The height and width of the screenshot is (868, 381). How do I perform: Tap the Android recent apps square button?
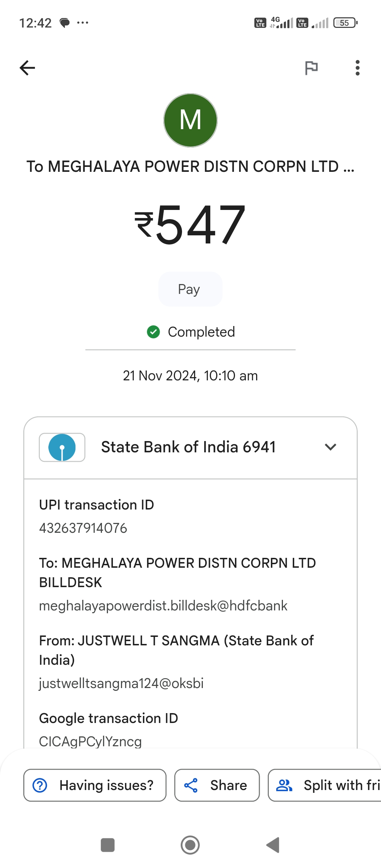(x=108, y=845)
